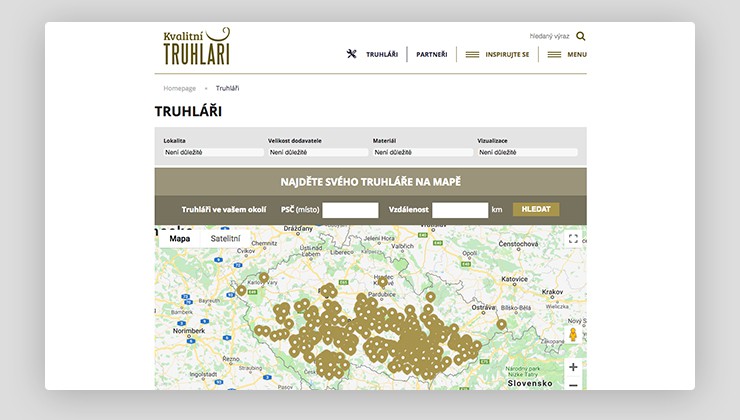Click the Truhláři ve vašem okolí label
The height and width of the screenshot is (420, 740).
coord(224,210)
